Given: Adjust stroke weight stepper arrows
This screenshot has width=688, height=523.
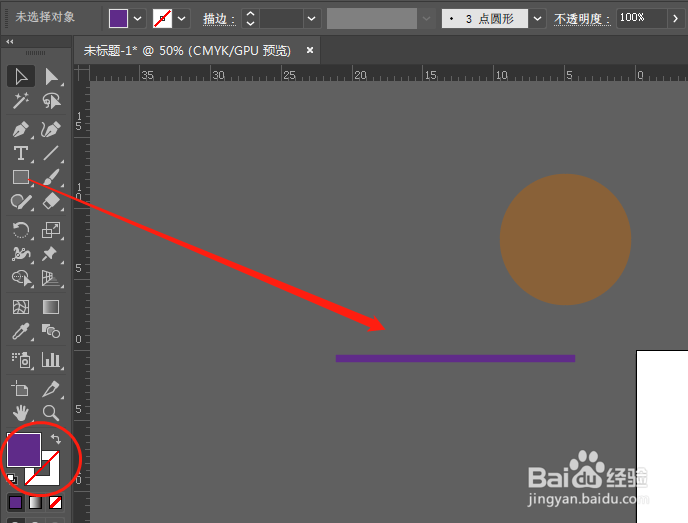Looking at the screenshot, I should 250,19.
